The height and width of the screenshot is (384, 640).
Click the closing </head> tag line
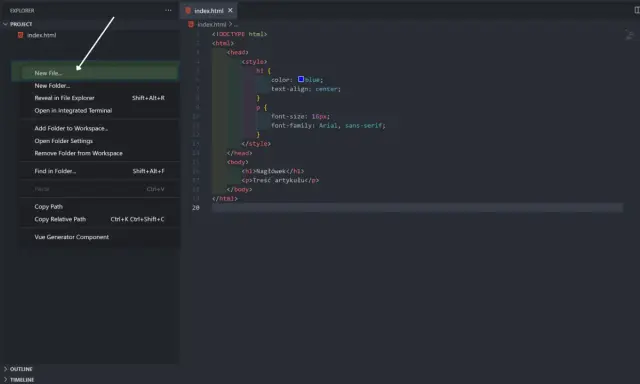click(239, 153)
